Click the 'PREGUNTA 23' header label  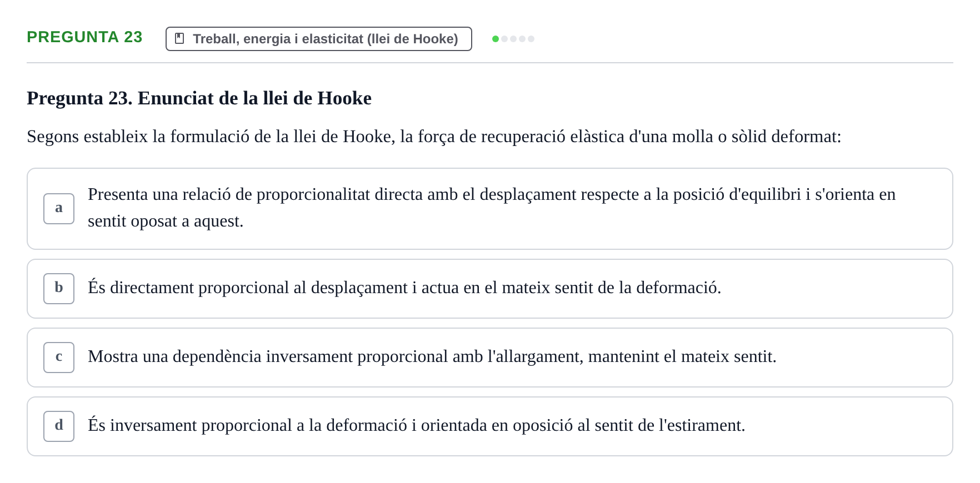84,37
